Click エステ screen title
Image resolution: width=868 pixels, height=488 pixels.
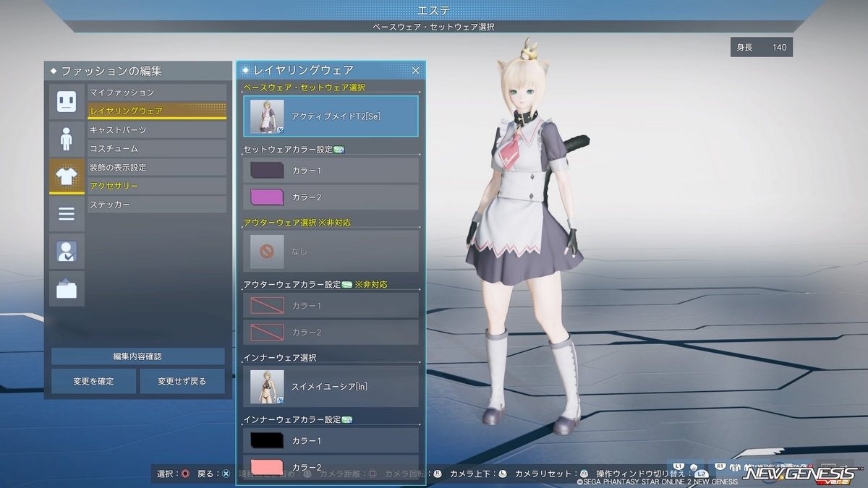pos(434,10)
